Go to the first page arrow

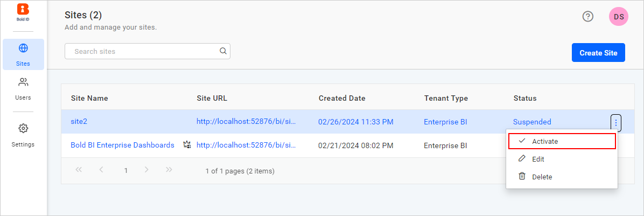point(79,170)
